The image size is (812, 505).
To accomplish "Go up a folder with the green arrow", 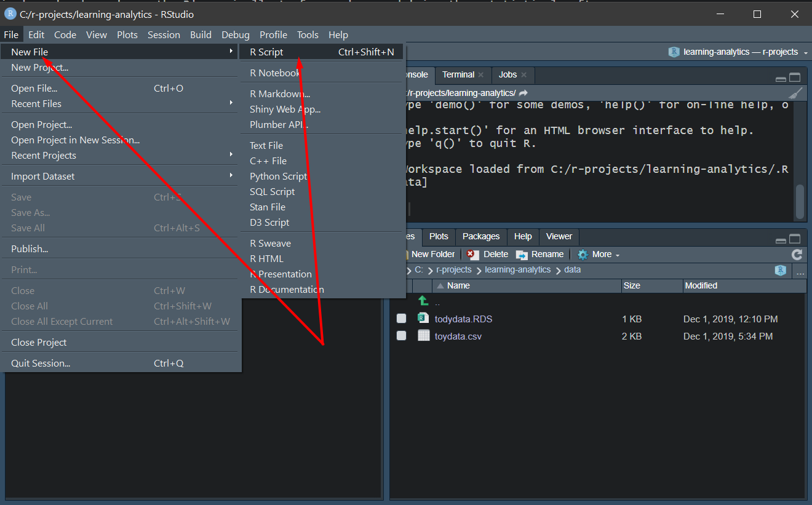I will point(423,301).
